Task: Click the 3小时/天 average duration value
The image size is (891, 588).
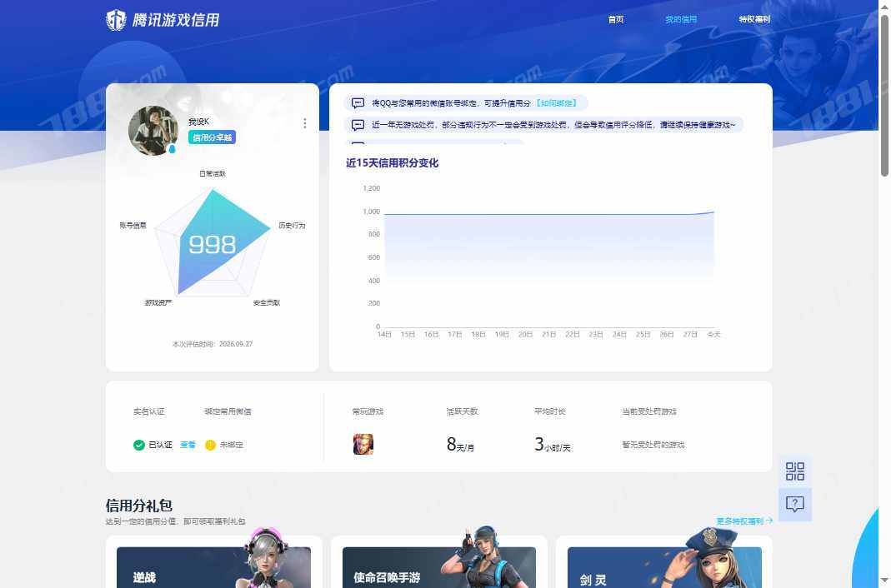Action: coord(553,445)
